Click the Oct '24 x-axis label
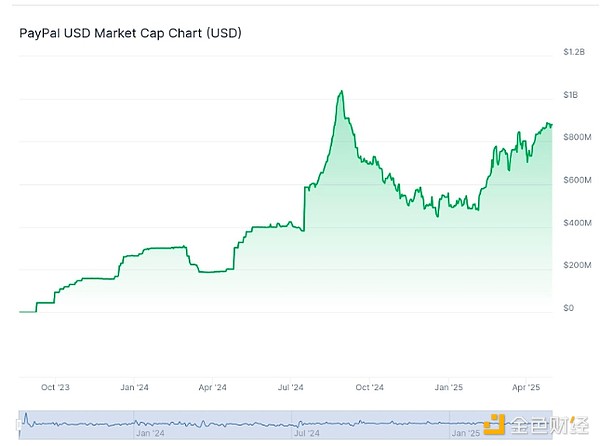 (x=370, y=386)
